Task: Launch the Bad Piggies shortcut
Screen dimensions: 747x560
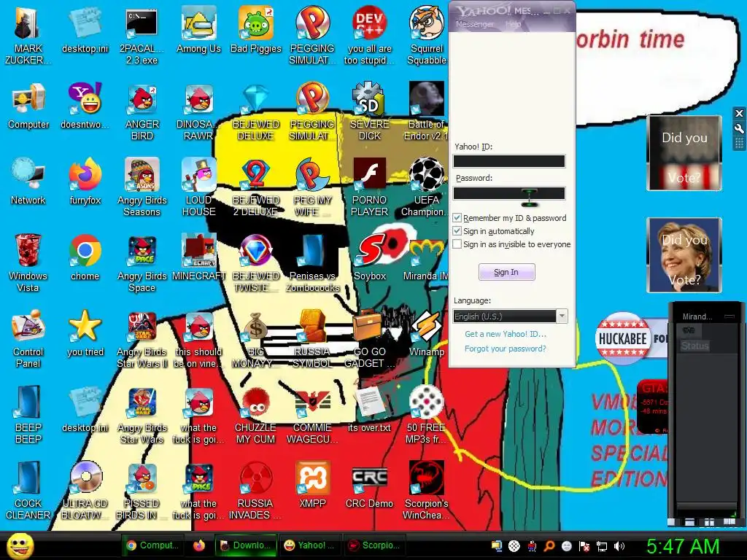Action: [256, 29]
